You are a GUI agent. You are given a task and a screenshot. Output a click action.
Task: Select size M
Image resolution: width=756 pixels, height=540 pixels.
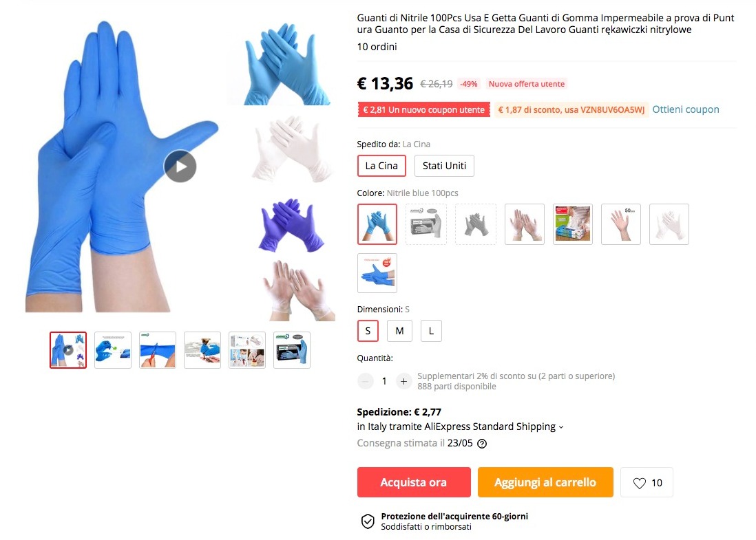click(x=399, y=331)
